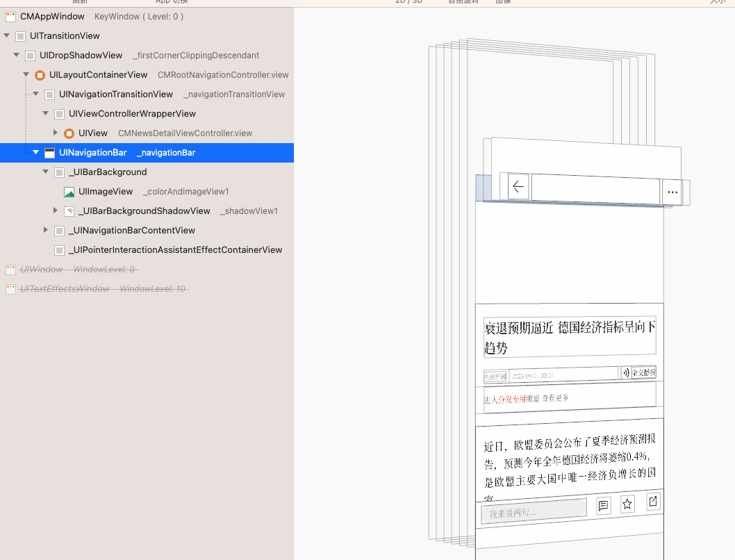Collapse the UINavigationTransitionView node
735x560 pixels.
(36, 94)
